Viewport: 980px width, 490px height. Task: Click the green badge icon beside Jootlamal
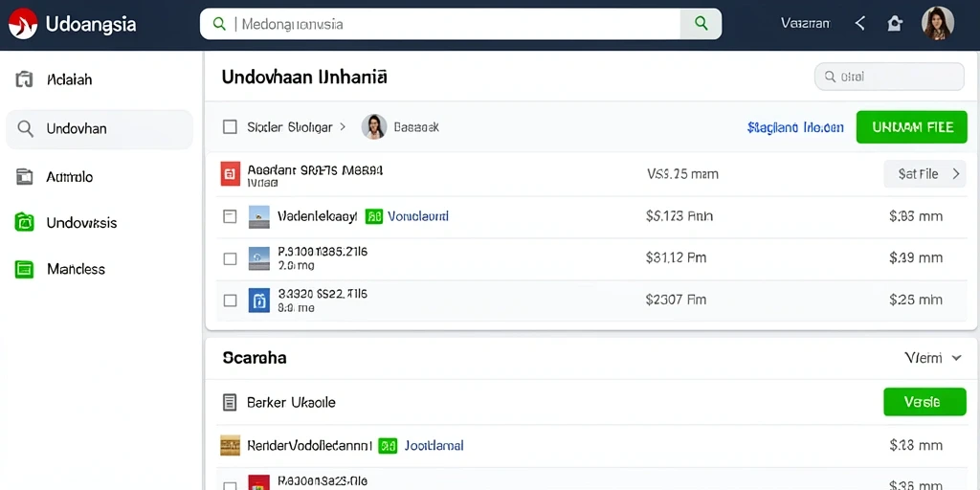[x=389, y=446]
